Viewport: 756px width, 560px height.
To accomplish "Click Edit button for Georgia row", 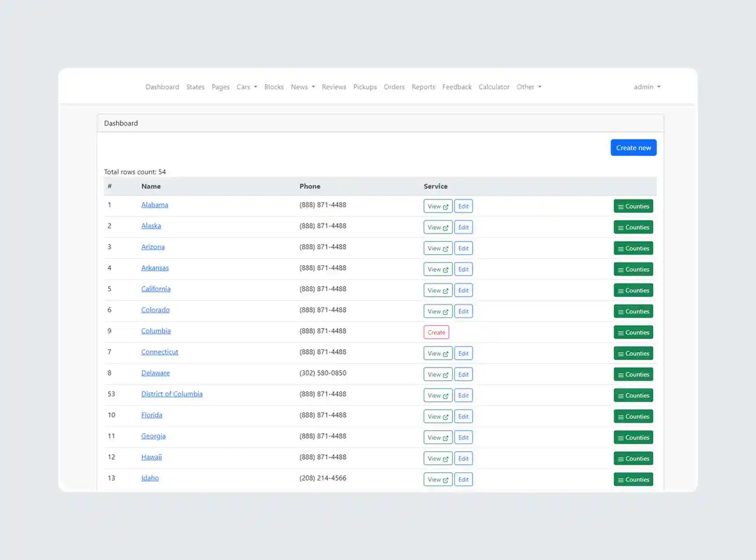I will tap(463, 437).
